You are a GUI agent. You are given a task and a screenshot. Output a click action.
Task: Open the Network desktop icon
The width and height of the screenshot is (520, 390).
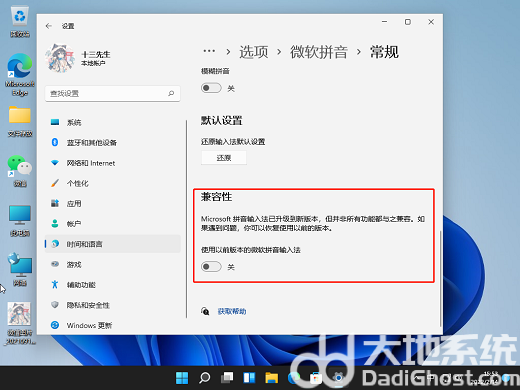(x=20, y=270)
